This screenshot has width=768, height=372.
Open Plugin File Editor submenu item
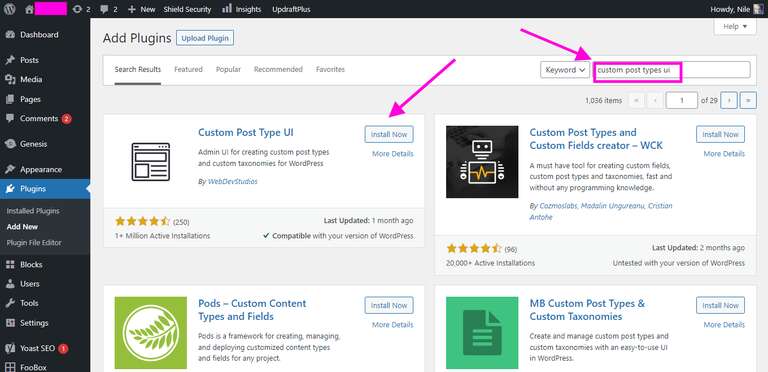tap(34, 243)
